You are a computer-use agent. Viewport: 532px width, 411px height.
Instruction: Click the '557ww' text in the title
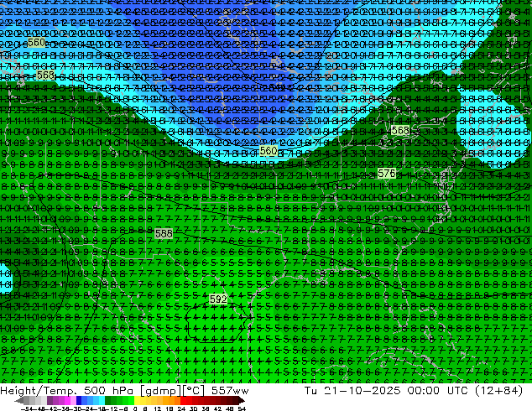click(x=230, y=391)
